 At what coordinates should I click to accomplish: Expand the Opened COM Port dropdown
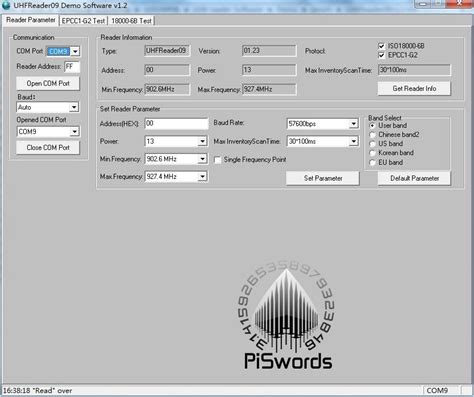(x=74, y=132)
